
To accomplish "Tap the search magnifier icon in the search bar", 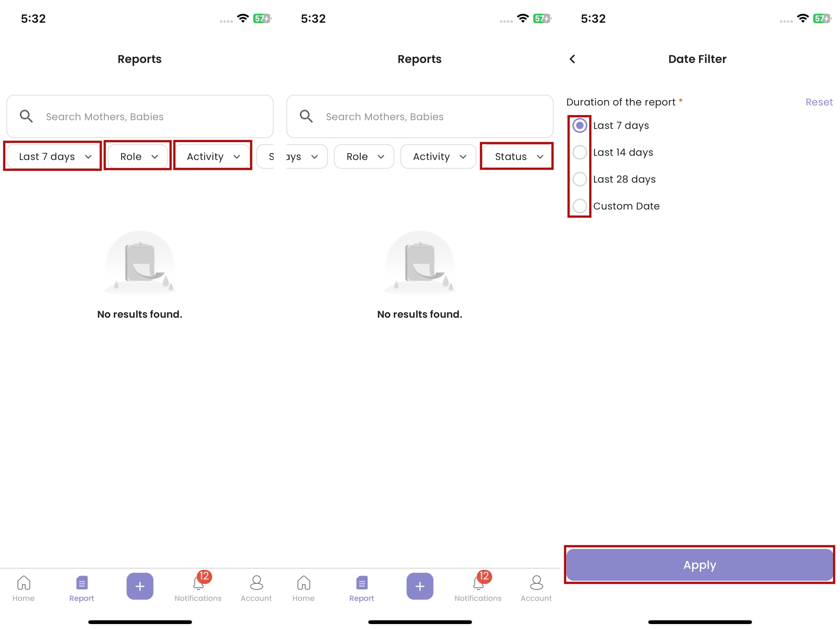I will click(26, 116).
